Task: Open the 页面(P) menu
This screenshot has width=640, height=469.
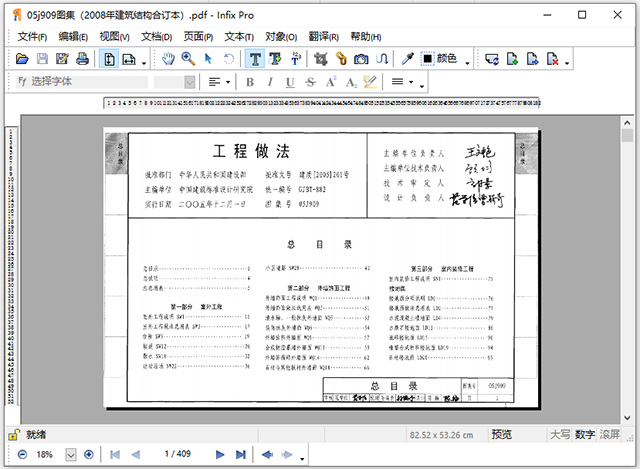Action: point(198,37)
